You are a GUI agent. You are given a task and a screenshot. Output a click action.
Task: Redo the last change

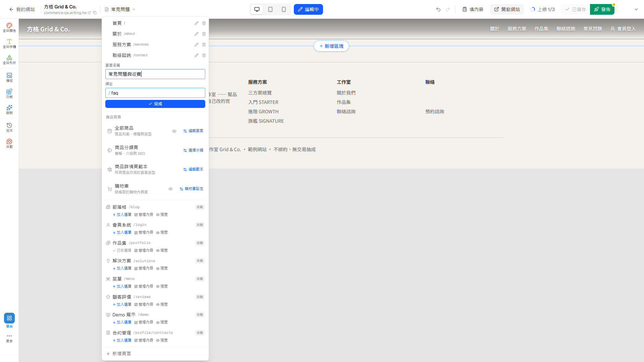tap(448, 9)
